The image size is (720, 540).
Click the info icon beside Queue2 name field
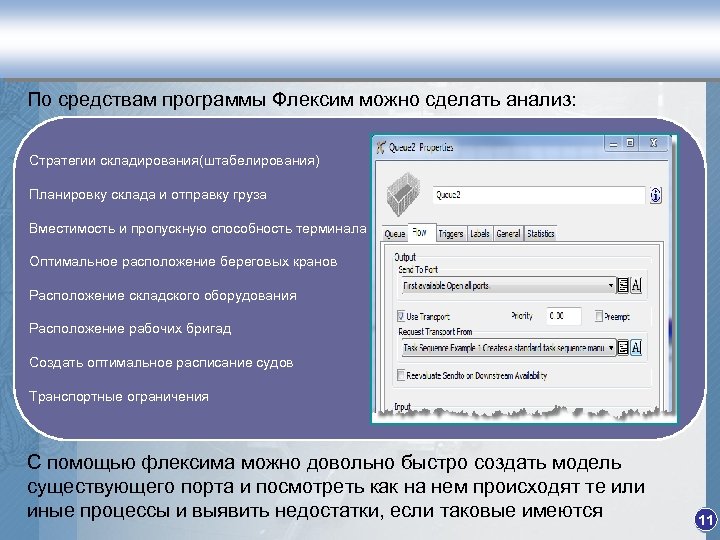655,195
